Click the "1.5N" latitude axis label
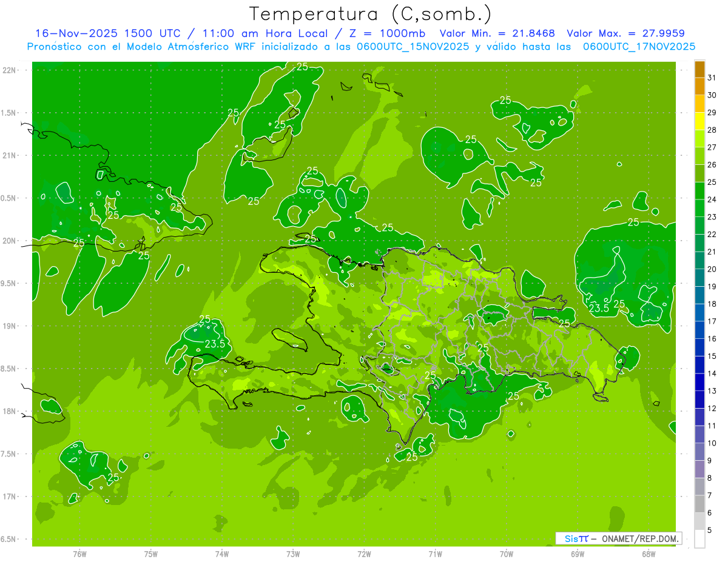This screenshot has height=562, width=728. [9, 113]
